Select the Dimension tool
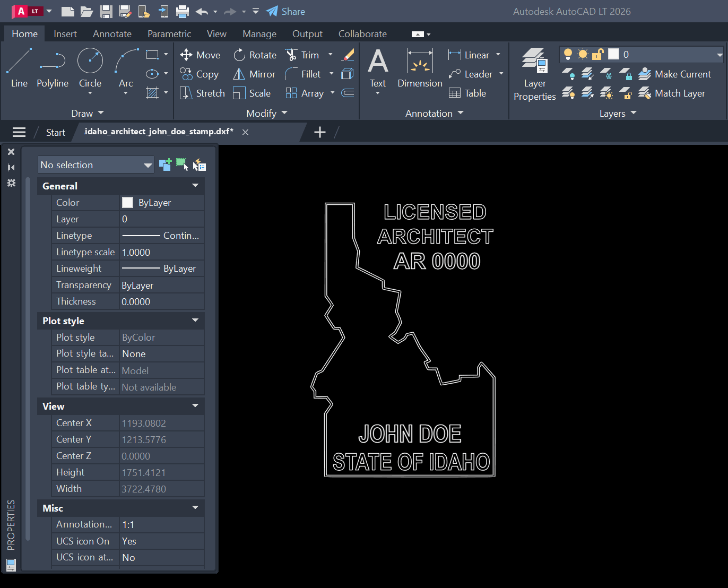Image resolution: width=728 pixels, height=588 pixels. click(420, 68)
